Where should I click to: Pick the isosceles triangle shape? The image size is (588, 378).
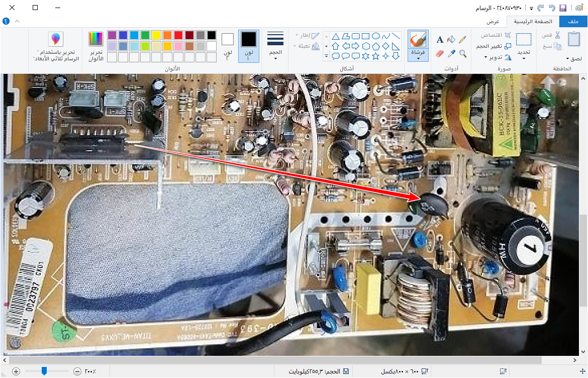(336, 36)
